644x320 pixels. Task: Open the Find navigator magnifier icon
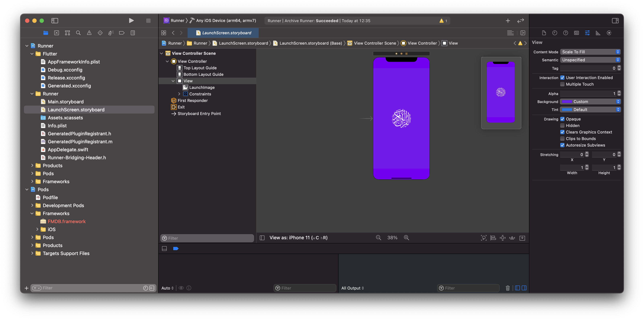(x=78, y=33)
